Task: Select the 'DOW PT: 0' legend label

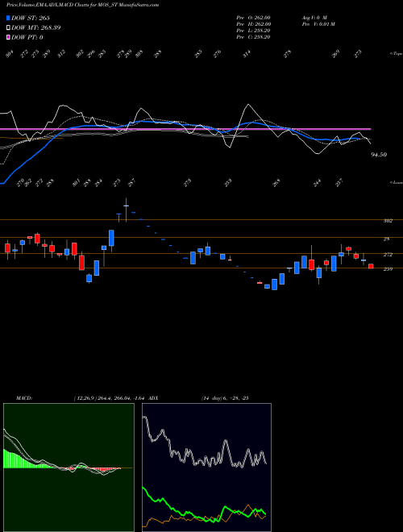Action: (x=27, y=37)
